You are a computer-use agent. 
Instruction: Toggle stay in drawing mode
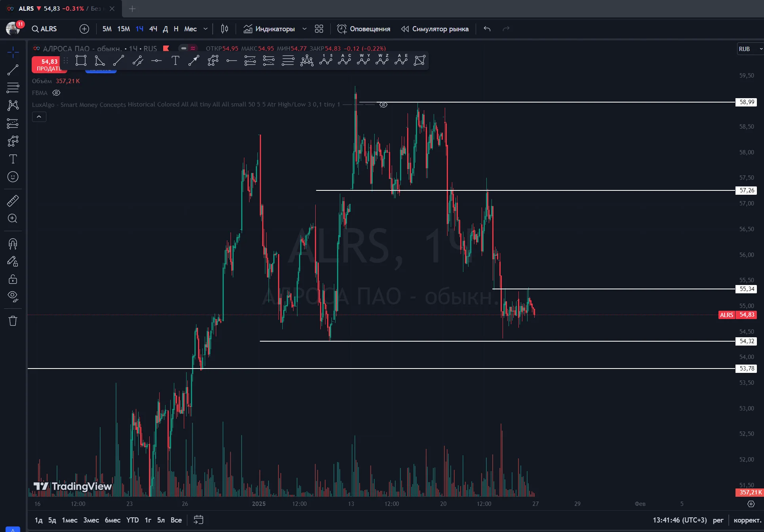(x=13, y=261)
